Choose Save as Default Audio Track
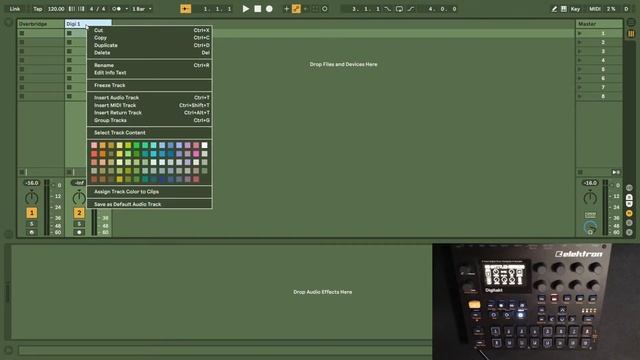 click(149, 204)
